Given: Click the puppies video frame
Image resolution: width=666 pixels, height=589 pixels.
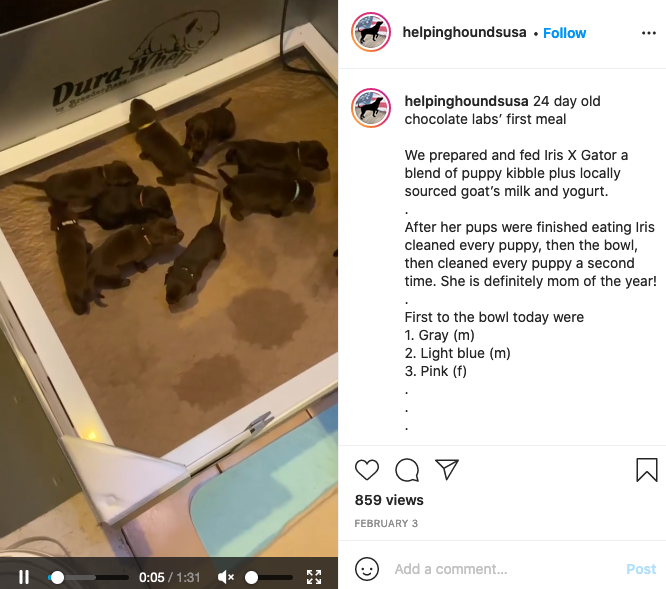Looking at the screenshot, I should (x=169, y=278).
